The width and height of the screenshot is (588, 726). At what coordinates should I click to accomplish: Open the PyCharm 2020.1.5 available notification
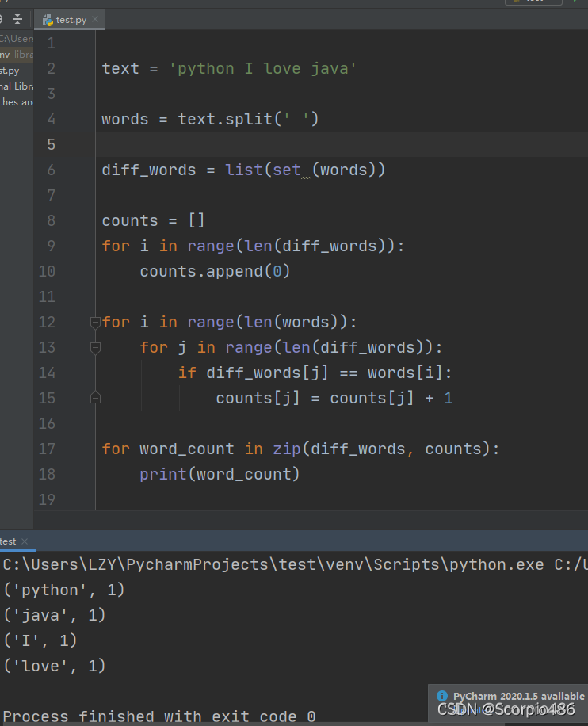coord(518,696)
